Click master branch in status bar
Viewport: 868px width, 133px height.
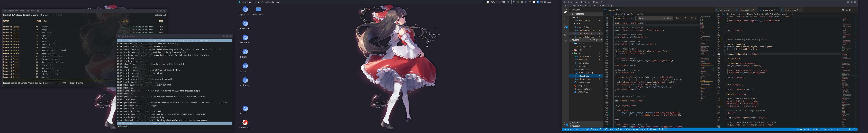tap(569, 129)
